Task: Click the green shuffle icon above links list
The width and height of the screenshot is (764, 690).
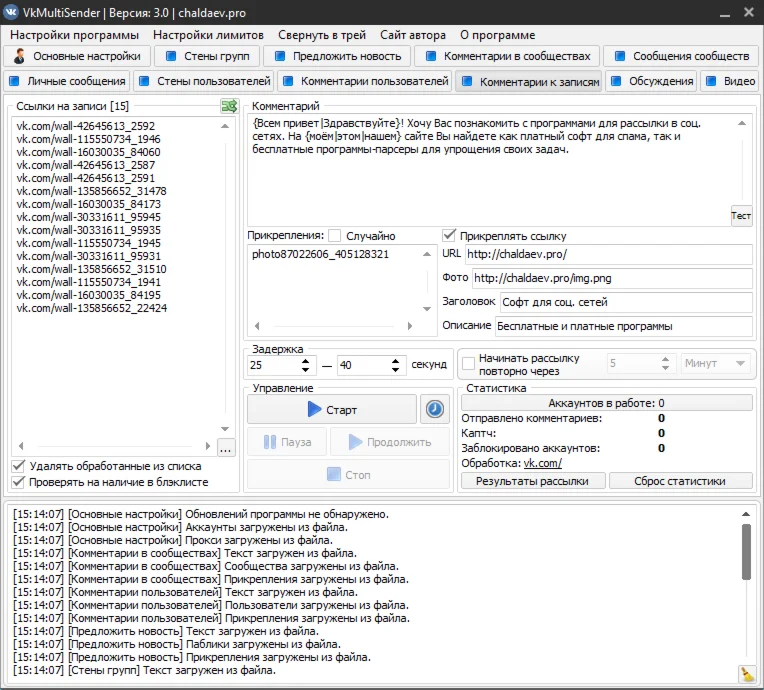Action: (x=229, y=105)
